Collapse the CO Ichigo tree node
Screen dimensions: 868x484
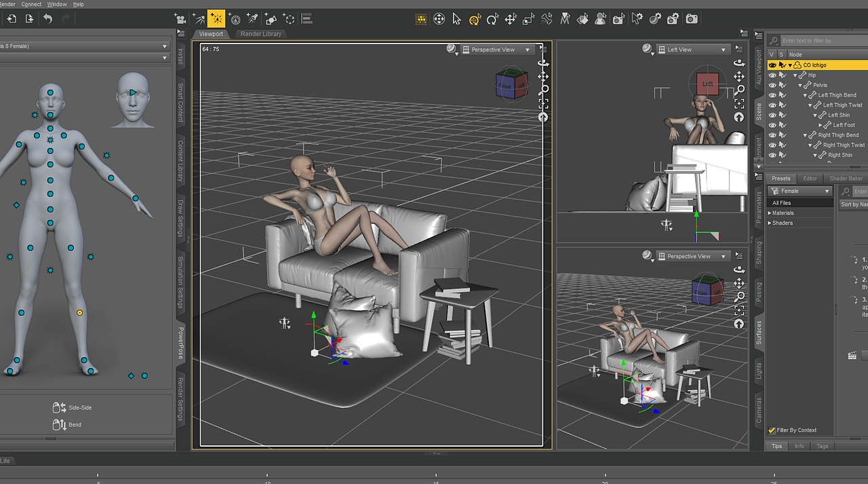790,65
